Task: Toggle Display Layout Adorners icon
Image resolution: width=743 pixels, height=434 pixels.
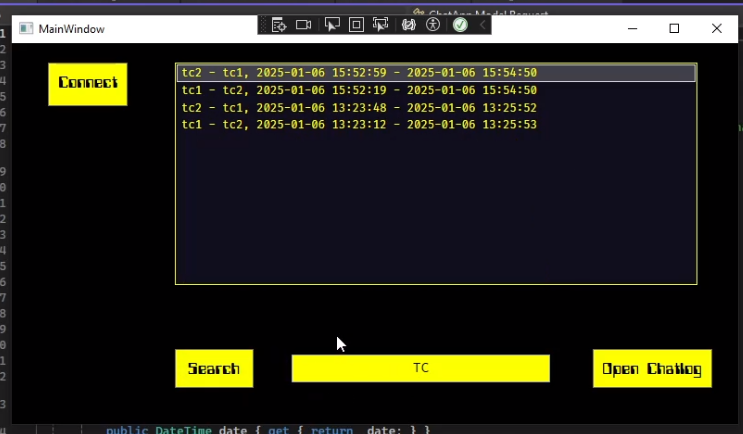Action: coord(356,25)
